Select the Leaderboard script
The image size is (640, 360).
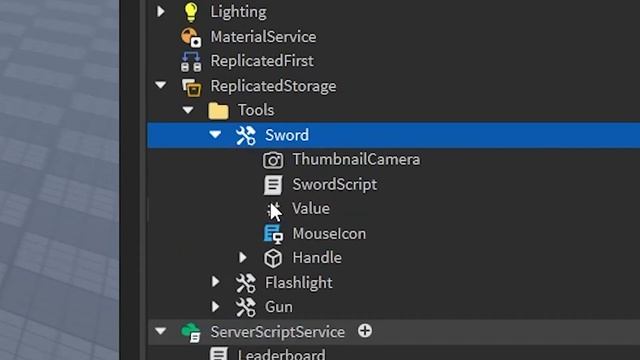pos(281,353)
